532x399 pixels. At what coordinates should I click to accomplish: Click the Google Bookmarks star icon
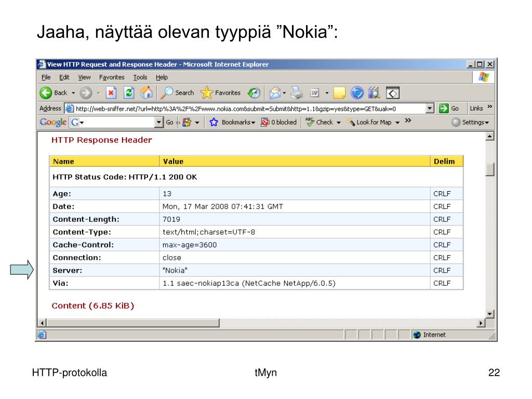point(214,122)
